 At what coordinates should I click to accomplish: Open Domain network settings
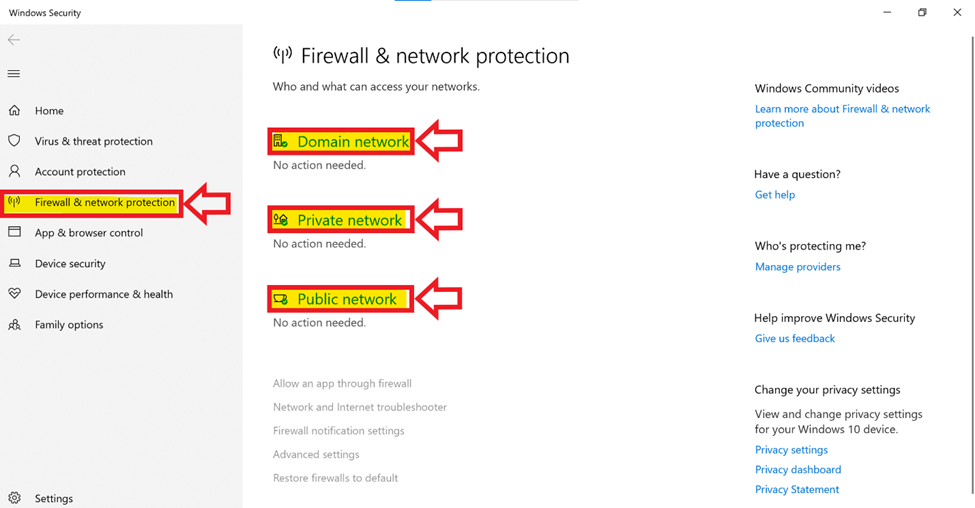[352, 142]
